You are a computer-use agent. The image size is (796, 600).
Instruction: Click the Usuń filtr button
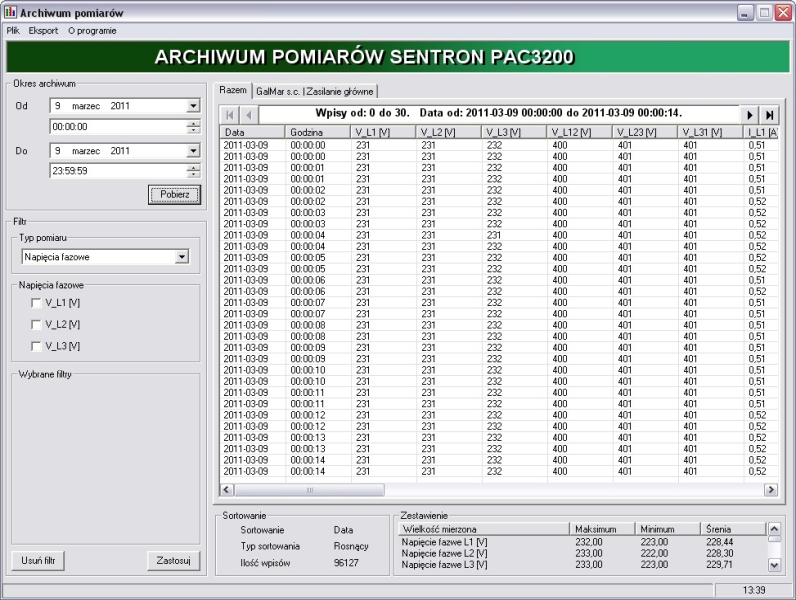pyautogui.click(x=38, y=560)
